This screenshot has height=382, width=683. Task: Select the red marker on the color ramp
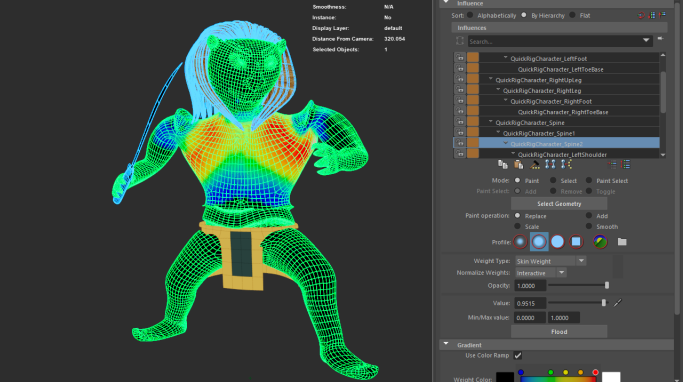[595, 372]
